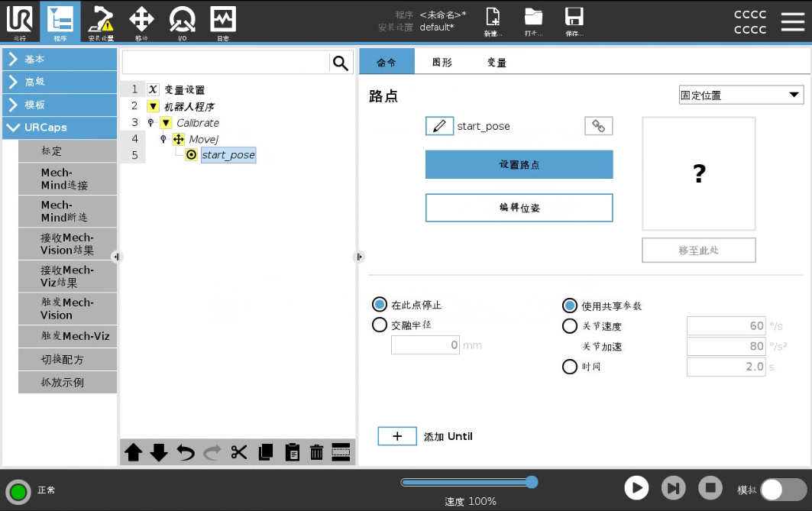Open the 固定位置 dropdown
This screenshot has width=812, height=511.
(x=740, y=95)
